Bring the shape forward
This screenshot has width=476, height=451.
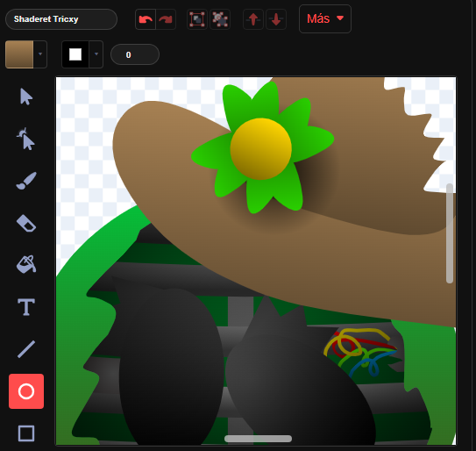coord(253,19)
